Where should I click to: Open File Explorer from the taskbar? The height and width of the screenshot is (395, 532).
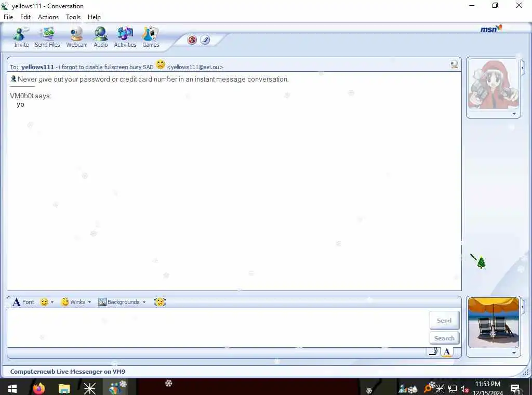tap(64, 388)
